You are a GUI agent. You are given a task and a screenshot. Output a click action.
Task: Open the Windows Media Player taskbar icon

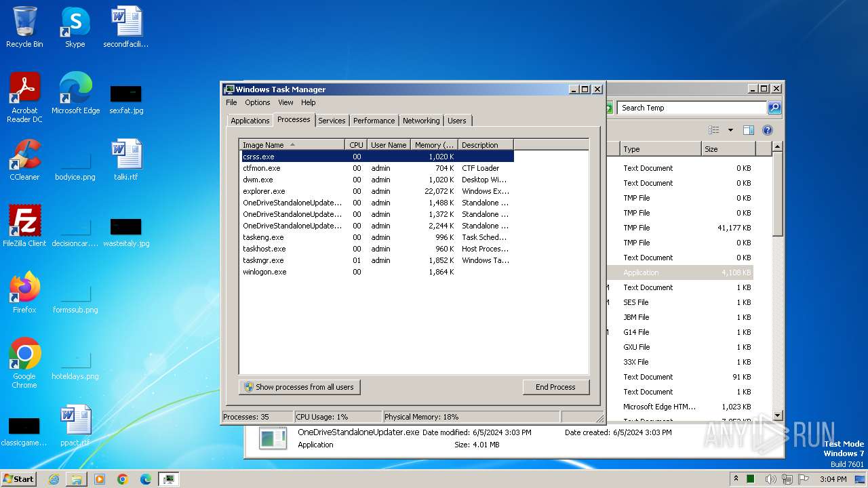click(100, 479)
